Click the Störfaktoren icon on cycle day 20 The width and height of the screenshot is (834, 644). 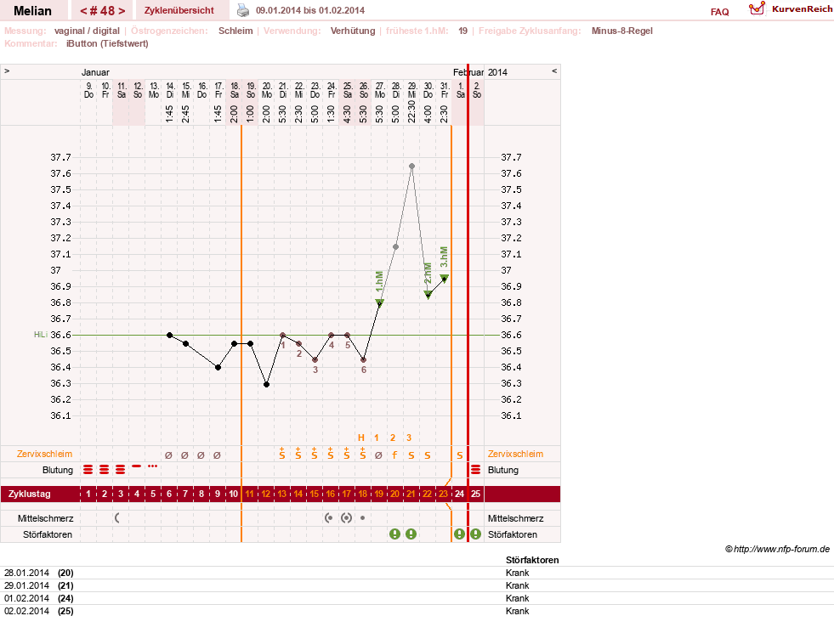pyautogui.click(x=394, y=534)
